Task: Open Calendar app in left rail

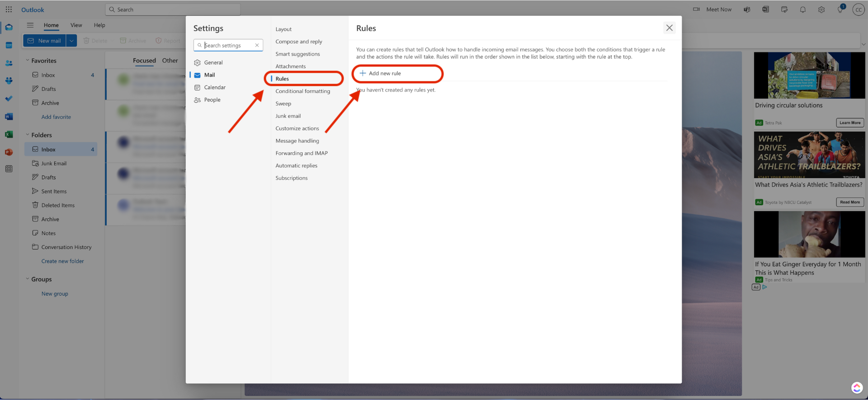Action: [9, 45]
